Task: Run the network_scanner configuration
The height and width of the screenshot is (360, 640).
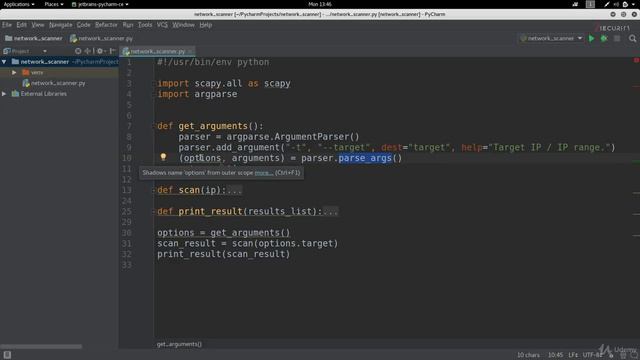Action: coord(591,38)
